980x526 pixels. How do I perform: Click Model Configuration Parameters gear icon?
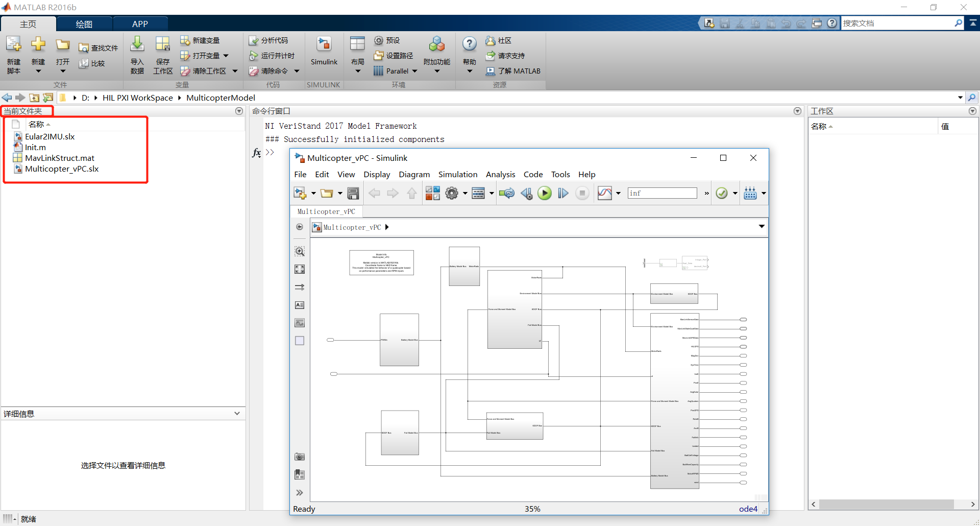[x=452, y=193]
